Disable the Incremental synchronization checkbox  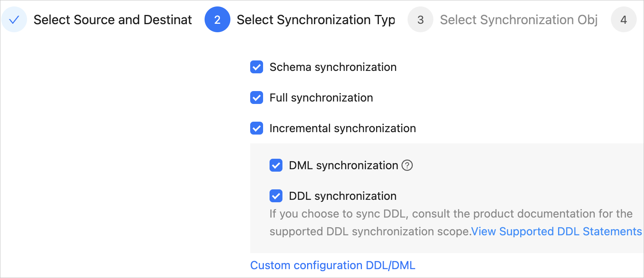pos(257,128)
